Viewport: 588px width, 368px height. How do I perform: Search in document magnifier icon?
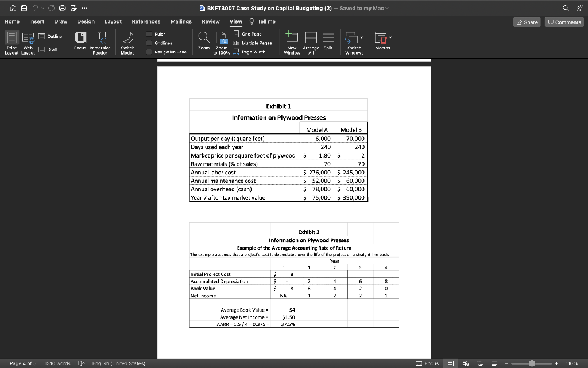(x=566, y=8)
